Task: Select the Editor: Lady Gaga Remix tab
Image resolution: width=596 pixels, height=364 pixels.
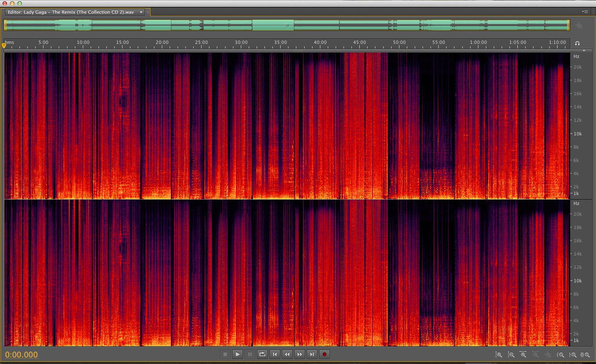Action: [x=71, y=12]
